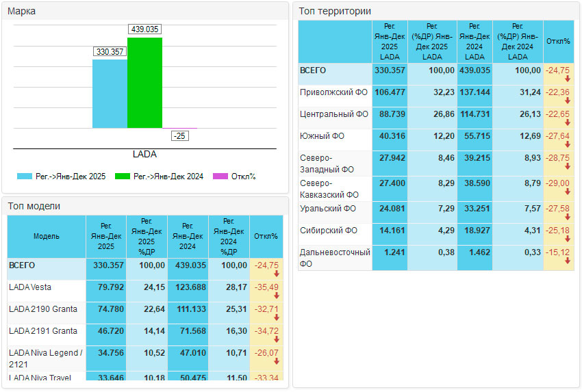Screen dimensions: 582x392
Task: Open the LADA Niva Legend / 2121 row
Action: pos(46,358)
